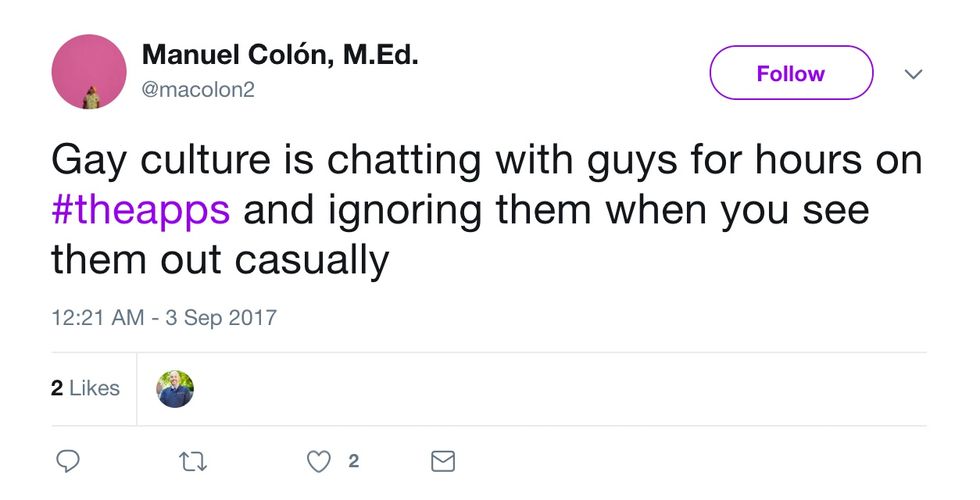Follow Manuel Colón
This screenshot has width=980, height=500.
click(790, 73)
